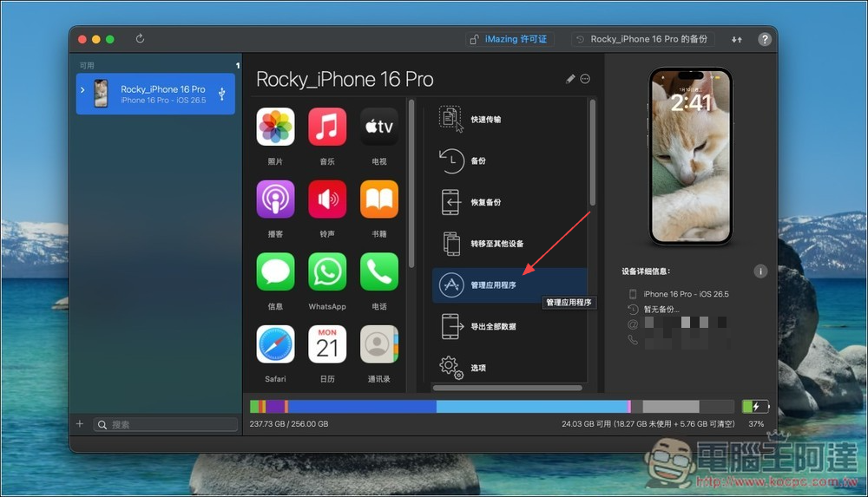
Task: Select Export All Data (导出全部数据) action
Action: (x=510, y=326)
